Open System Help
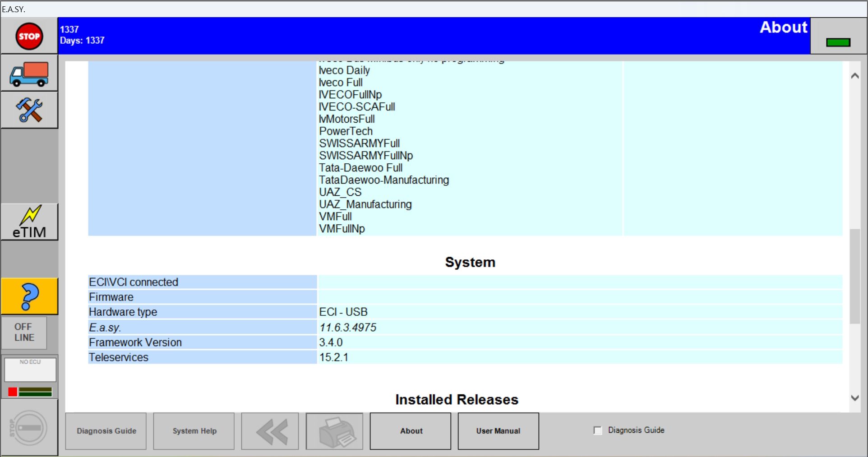Image resolution: width=868 pixels, height=457 pixels. click(x=193, y=431)
